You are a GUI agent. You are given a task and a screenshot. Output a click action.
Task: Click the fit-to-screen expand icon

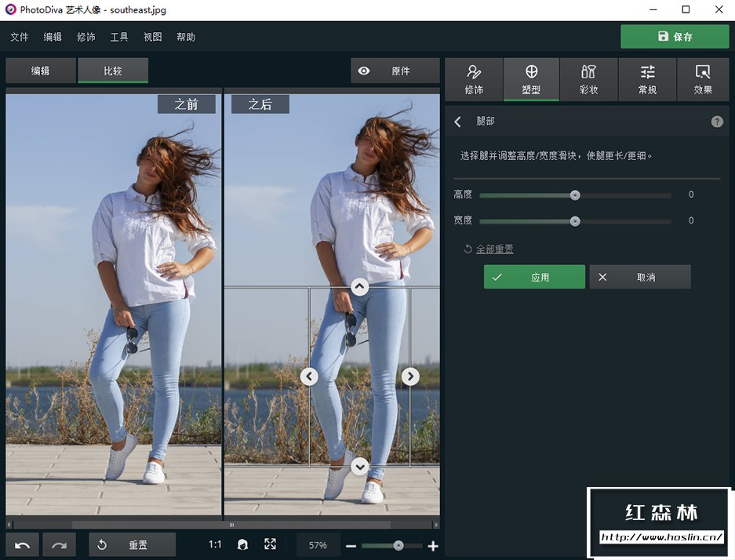point(270,544)
